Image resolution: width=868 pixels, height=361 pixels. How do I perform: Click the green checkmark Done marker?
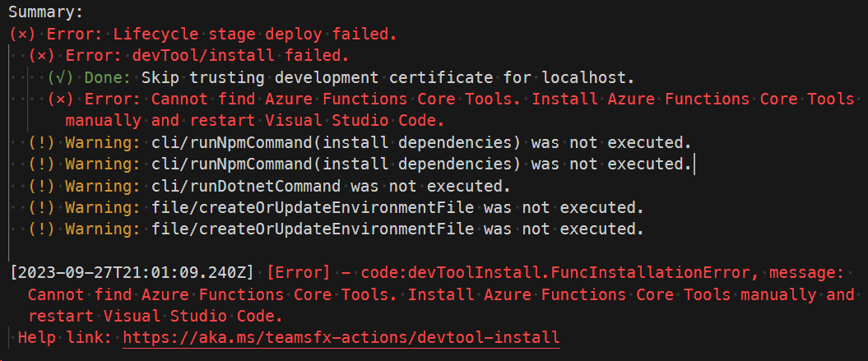pyautogui.click(x=61, y=77)
